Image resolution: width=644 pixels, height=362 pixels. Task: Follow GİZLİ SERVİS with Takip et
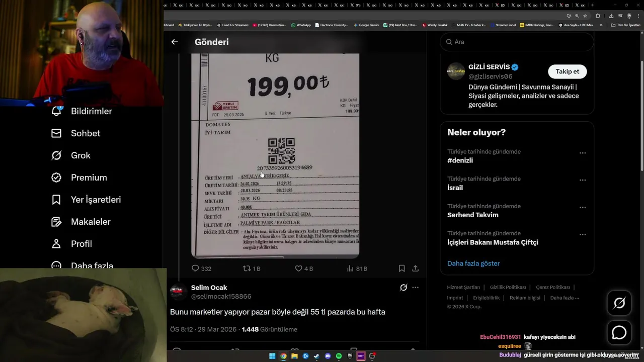tap(567, 71)
